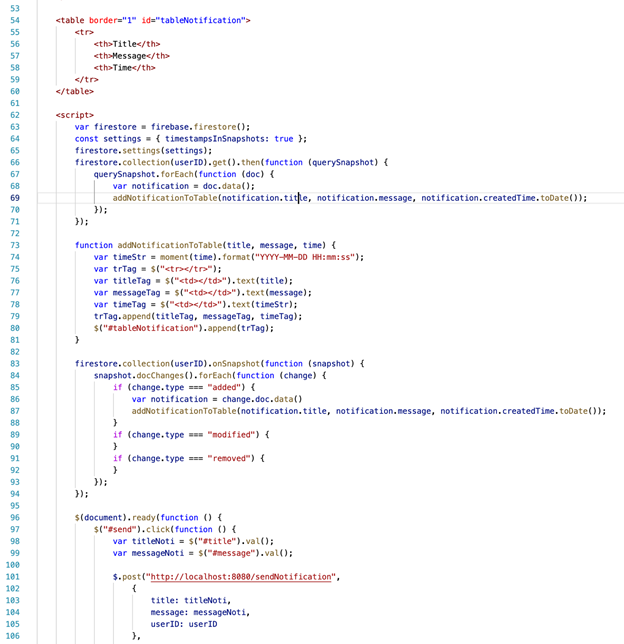Click "timeTag" variable declaration on line 78

[x=129, y=304]
